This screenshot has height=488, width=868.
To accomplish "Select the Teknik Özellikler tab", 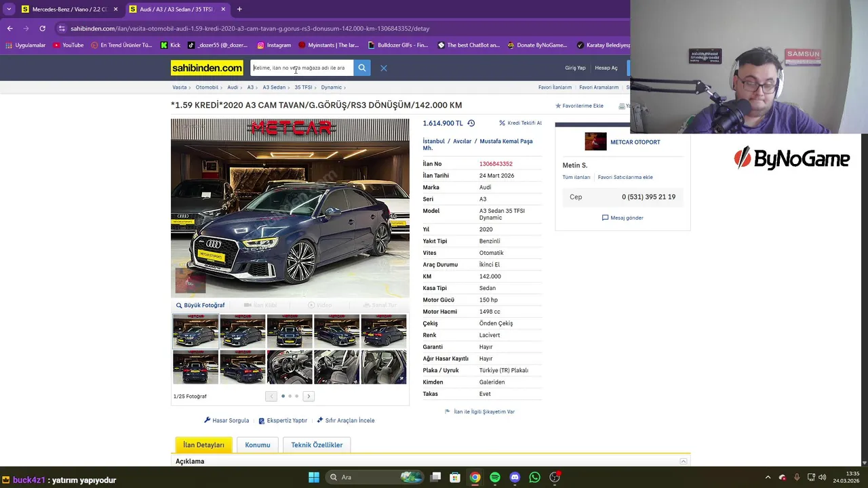I will coord(317,445).
